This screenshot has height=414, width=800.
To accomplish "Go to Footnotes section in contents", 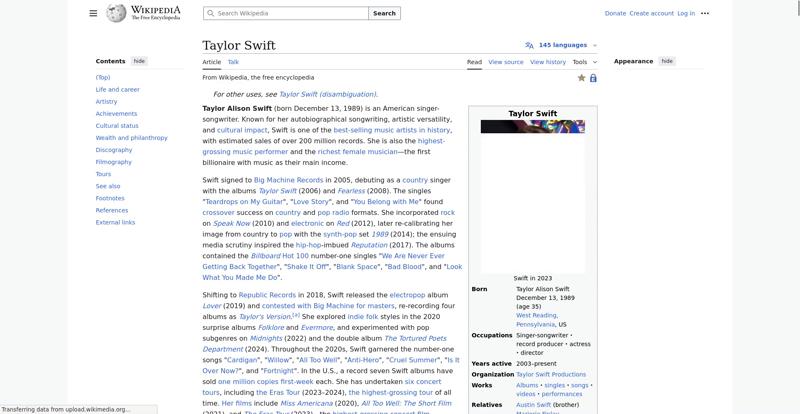I will pos(110,198).
